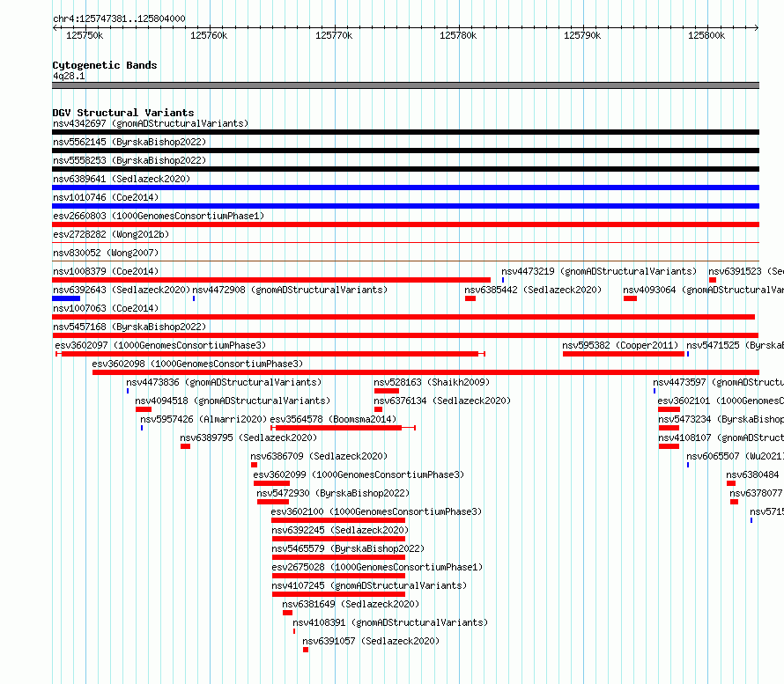Screen dimensions: 784x684
Task: Click the blue bar under nsv6392643
Action: coord(66,298)
